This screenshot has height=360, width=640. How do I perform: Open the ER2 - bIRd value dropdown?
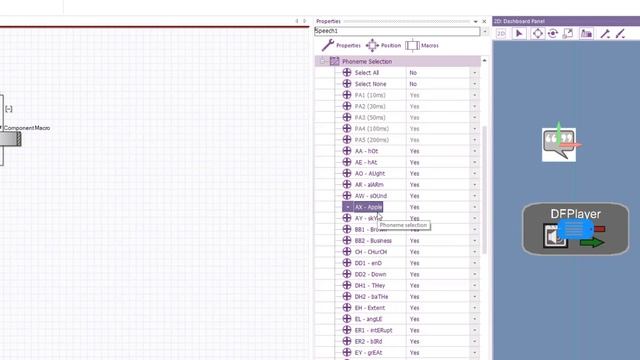(475, 341)
